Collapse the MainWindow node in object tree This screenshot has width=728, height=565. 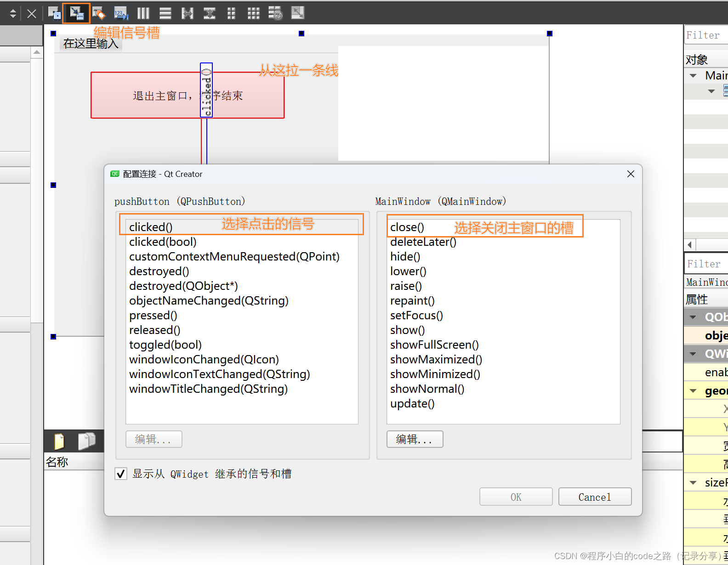coord(693,75)
